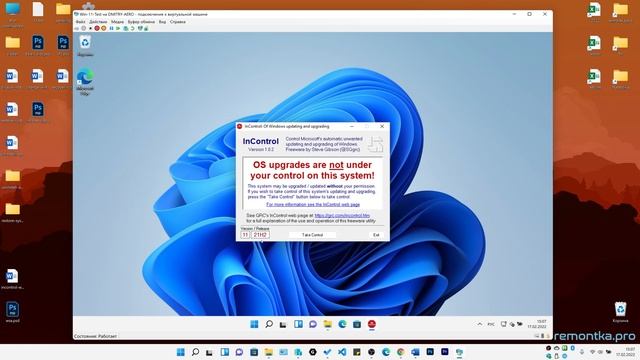The width and height of the screenshot is (640, 360).
Task: Open Microsoft Edge shortcut on the VM desktop
Action: point(85,82)
